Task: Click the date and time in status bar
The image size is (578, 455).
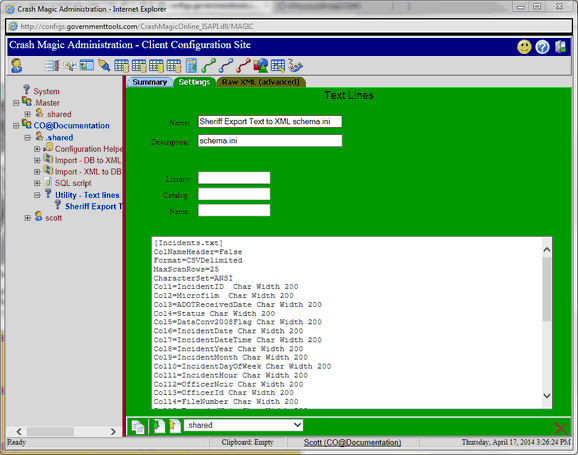Action: [x=516, y=442]
